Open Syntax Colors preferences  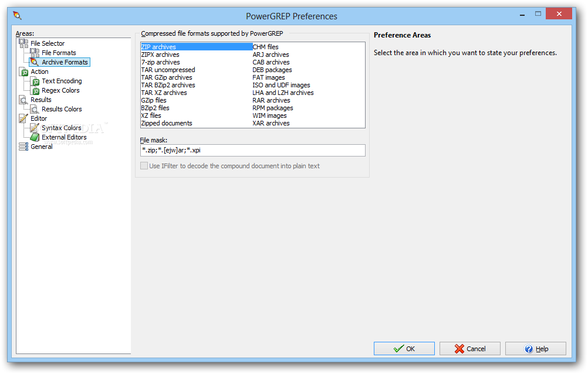pos(62,128)
